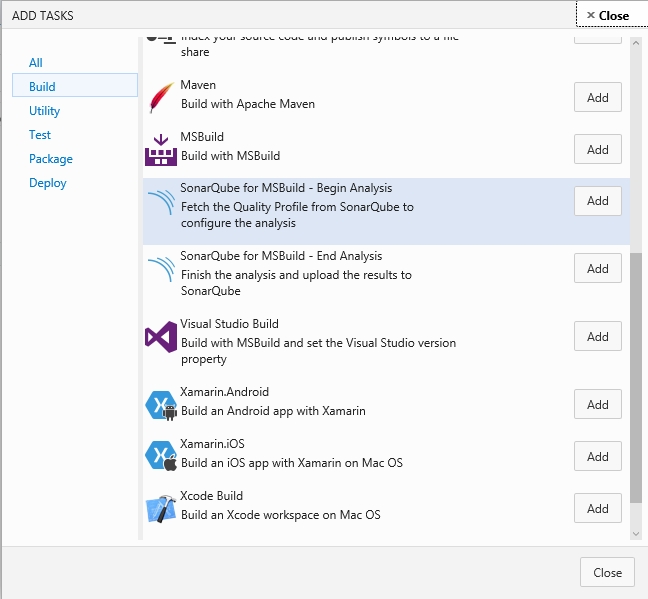Select the MSBuild task title
This screenshot has width=648, height=599.
click(202, 136)
